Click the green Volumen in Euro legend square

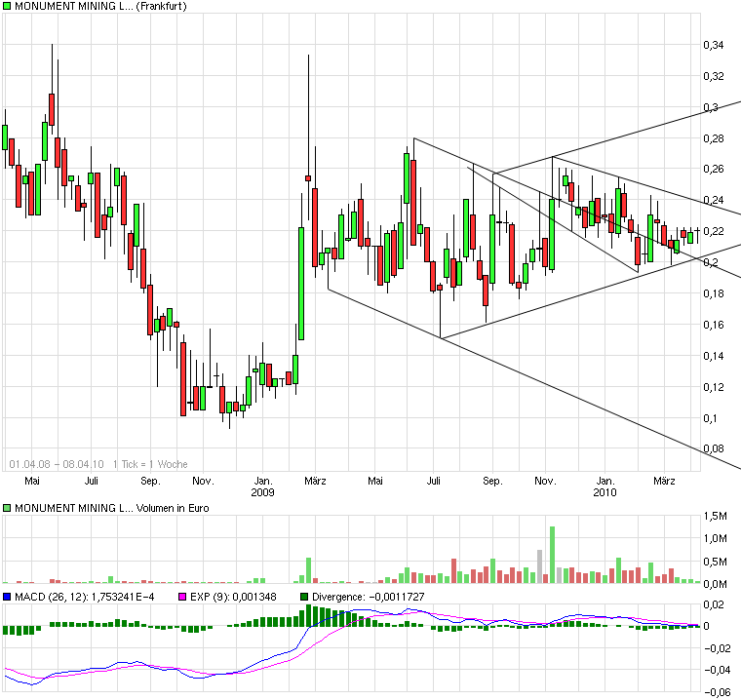pyautogui.click(x=7, y=508)
